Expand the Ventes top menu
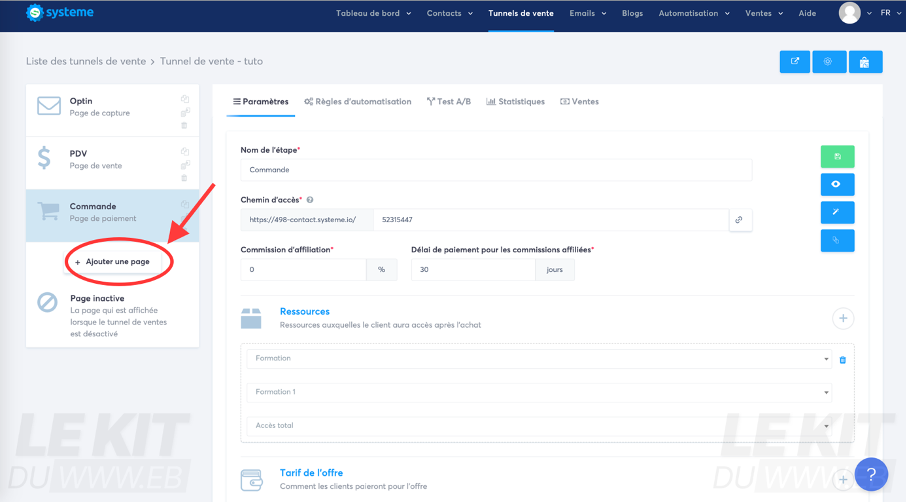Viewport: 906px width, 502px height. click(764, 13)
